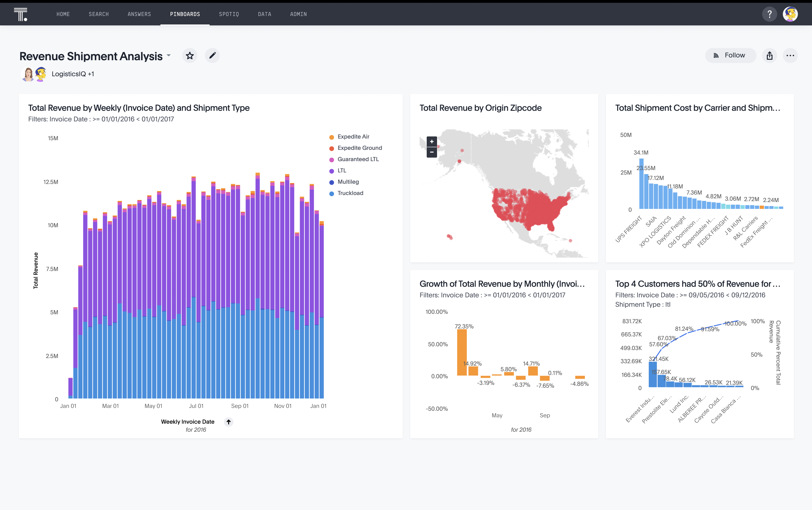Click the 321.45K Everest Industries bar
This screenshot has width=812, height=510.
[x=653, y=375]
